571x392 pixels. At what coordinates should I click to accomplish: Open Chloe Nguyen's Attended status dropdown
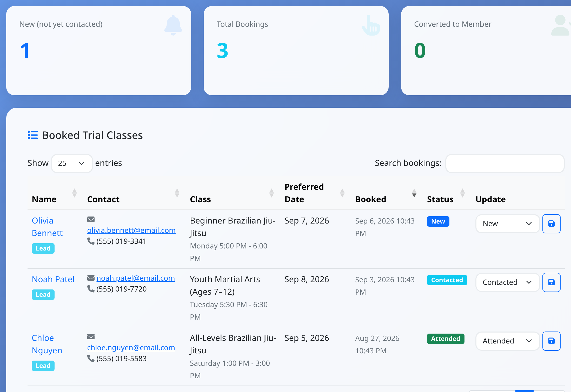[508, 341]
